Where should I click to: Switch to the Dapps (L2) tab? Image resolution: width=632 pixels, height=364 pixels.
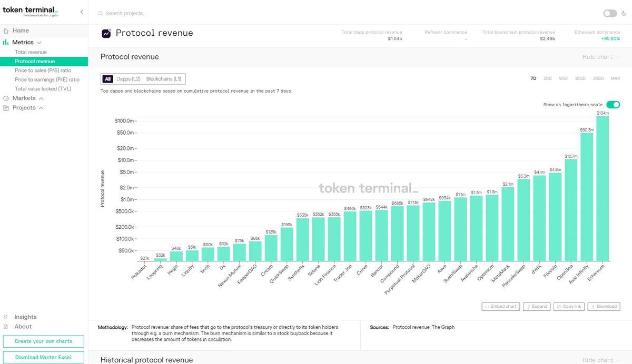129,79
